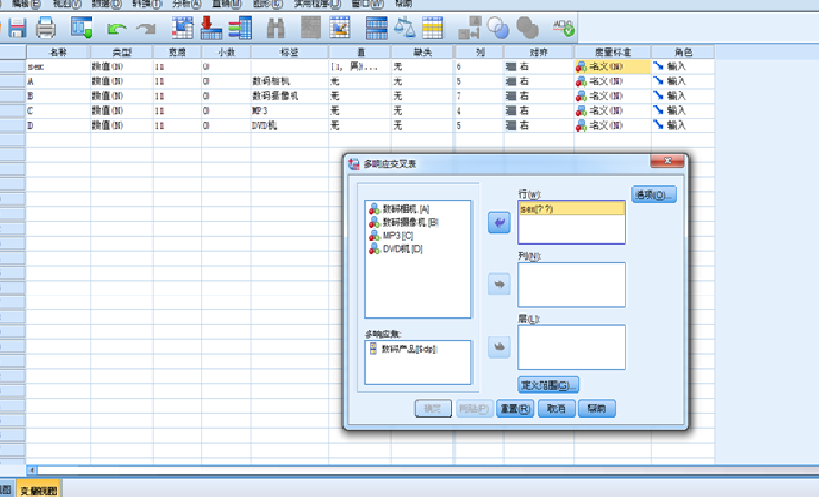Click the grayed Insert cases icon
819x497 pixels.
[x=311, y=28]
